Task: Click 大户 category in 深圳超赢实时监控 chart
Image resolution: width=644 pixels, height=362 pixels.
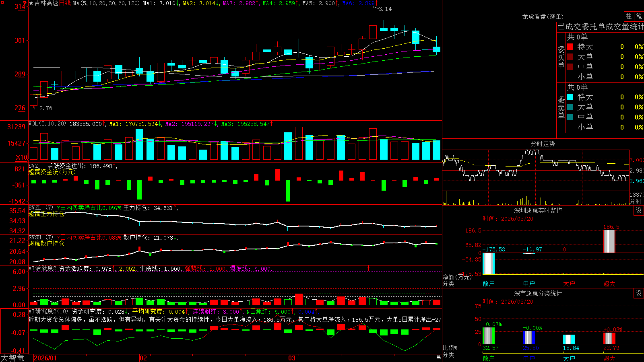Action: pos(569,284)
